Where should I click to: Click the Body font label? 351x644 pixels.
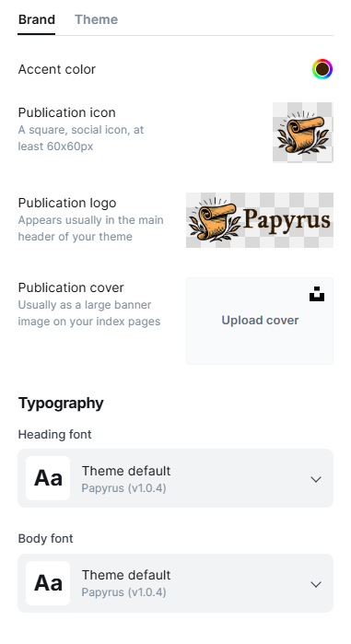[45, 539]
